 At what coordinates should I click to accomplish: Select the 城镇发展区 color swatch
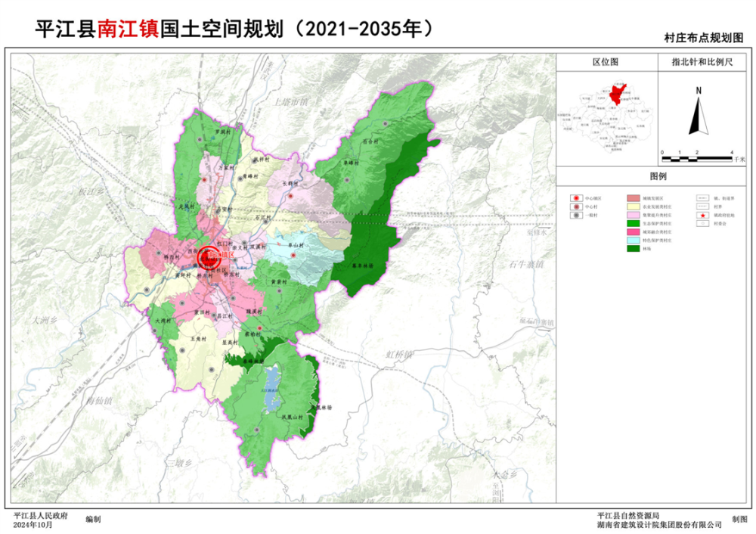coord(634,197)
